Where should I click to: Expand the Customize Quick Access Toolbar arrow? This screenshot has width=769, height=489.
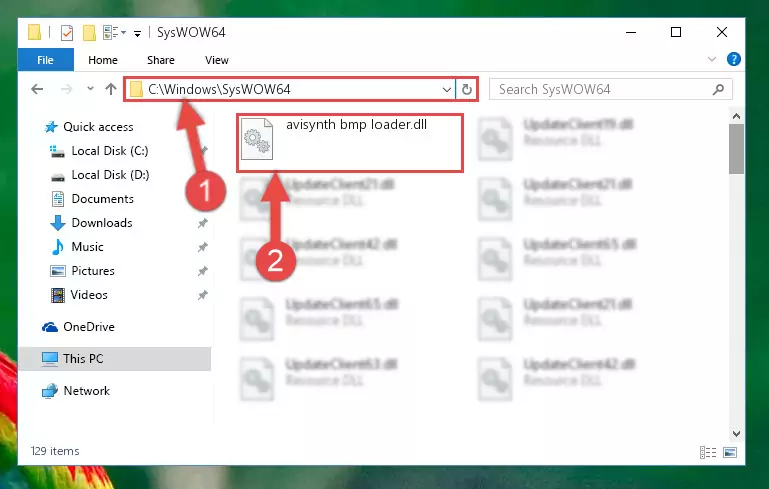click(138, 33)
